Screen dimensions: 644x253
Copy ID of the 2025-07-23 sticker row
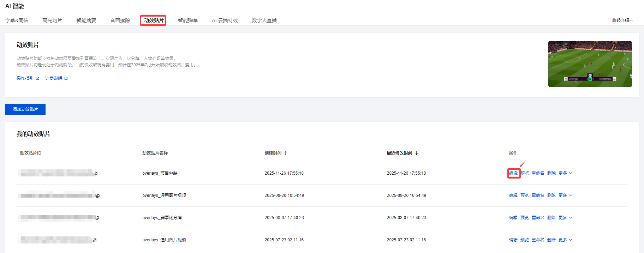[x=95, y=240]
